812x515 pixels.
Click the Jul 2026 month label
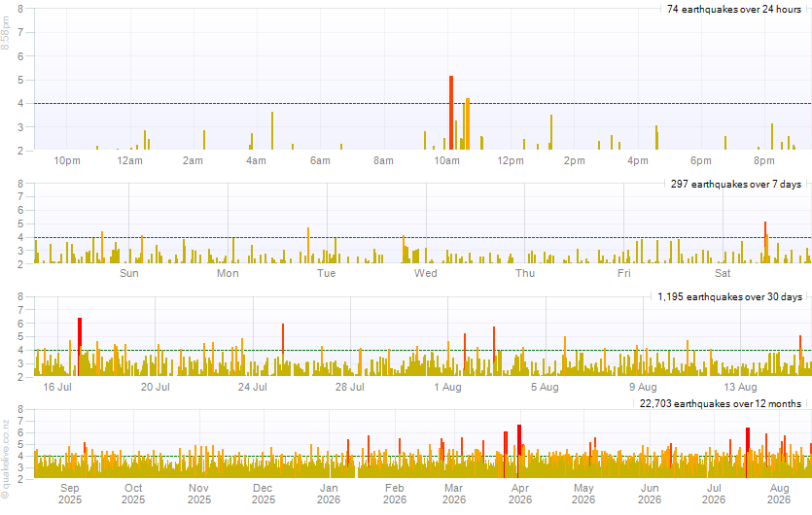(714, 494)
